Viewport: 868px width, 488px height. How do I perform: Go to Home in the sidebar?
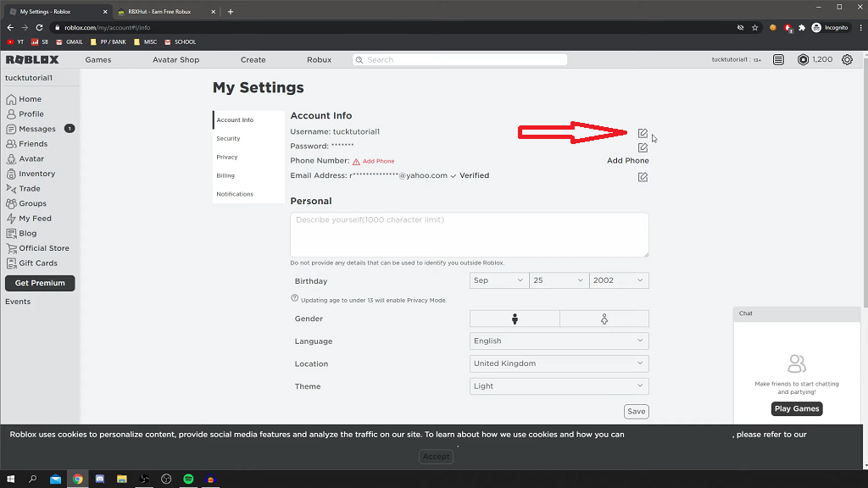point(24,99)
